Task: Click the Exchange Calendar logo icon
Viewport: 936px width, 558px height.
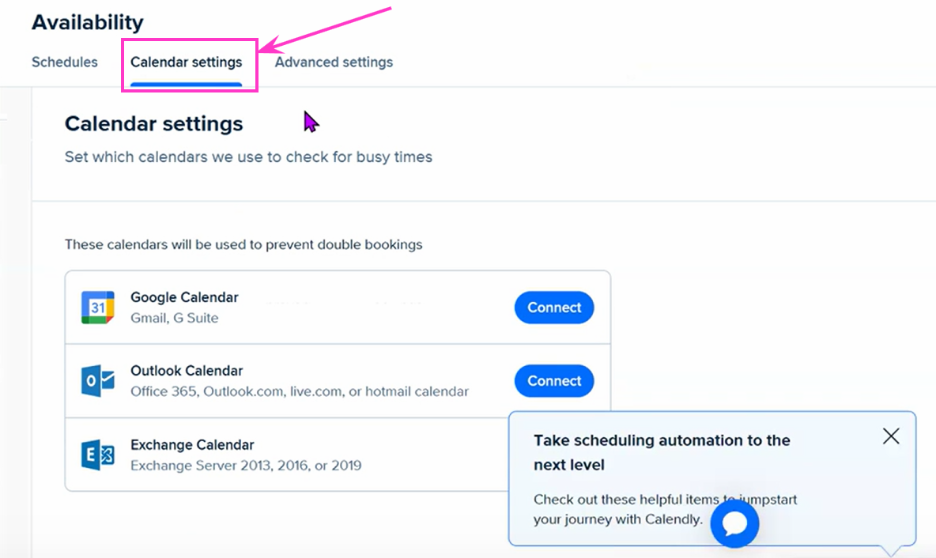Action: [98, 455]
